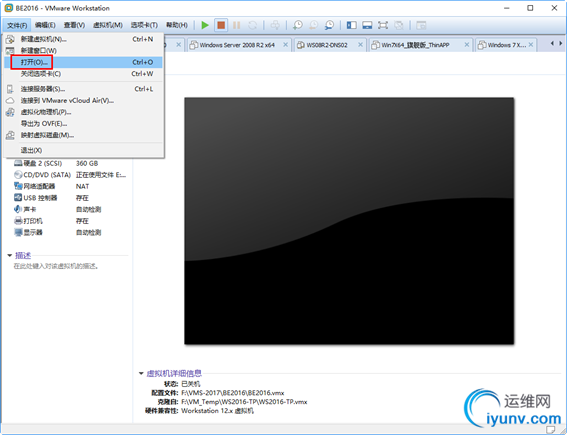The height and width of the screenshot is (435, 567).
Task: Choose 连接到 VMware vCloud Air(V)...
Action: [84, 101]
